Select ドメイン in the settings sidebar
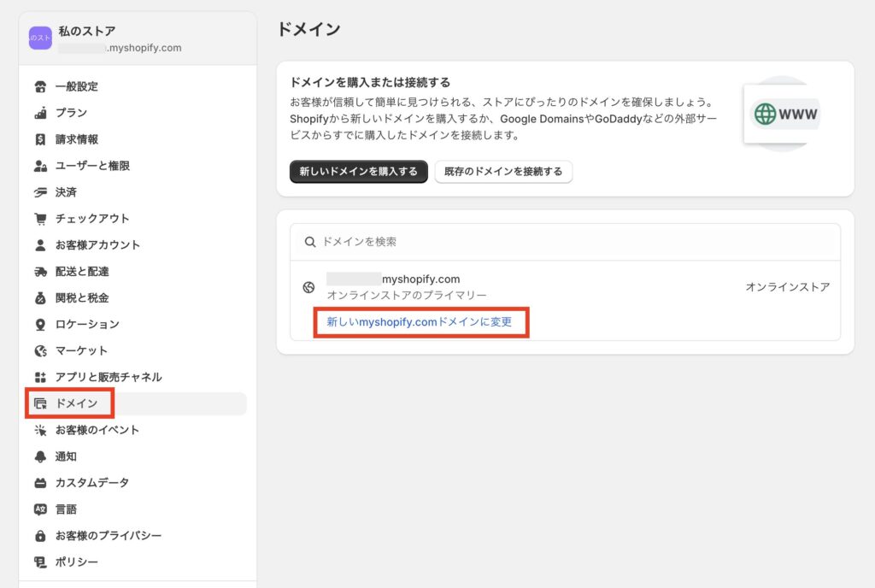Viewport: 875px width, 588px height. 76,403
